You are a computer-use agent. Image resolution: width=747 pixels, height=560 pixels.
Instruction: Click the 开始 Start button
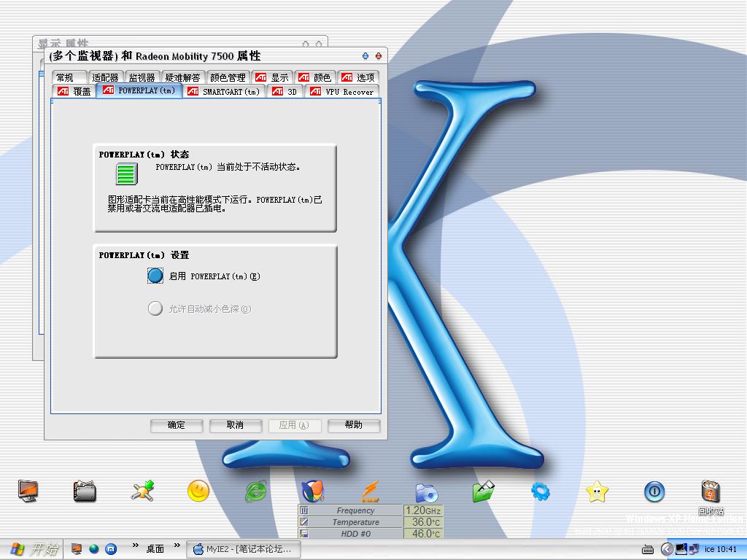pyautogui.click(x=34, y=549)
